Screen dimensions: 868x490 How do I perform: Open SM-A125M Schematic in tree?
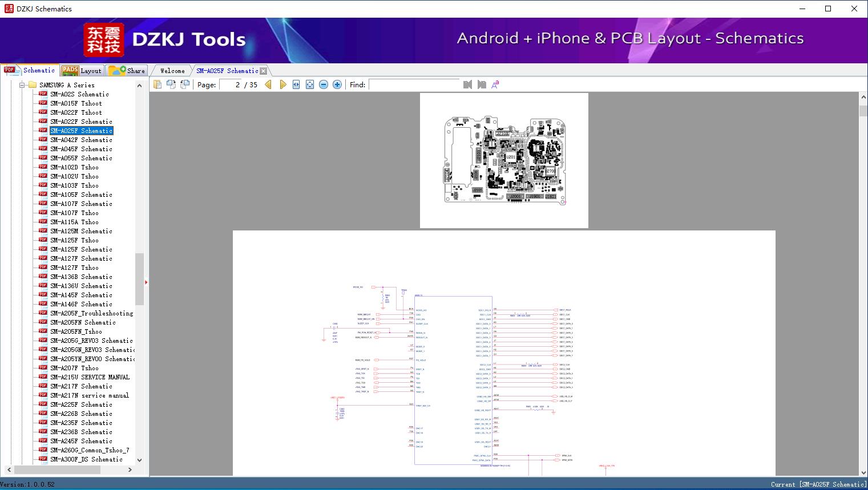(x=81, y=231)
